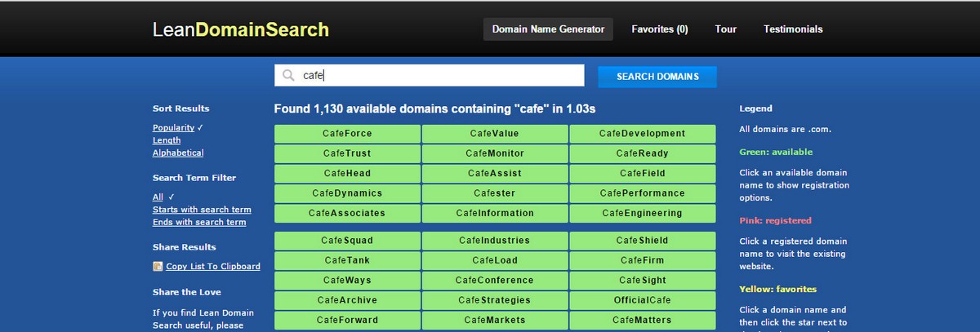Select the CafeMonitor domain
This screenshot has height=332, width=980.
(x=495, y=153)
